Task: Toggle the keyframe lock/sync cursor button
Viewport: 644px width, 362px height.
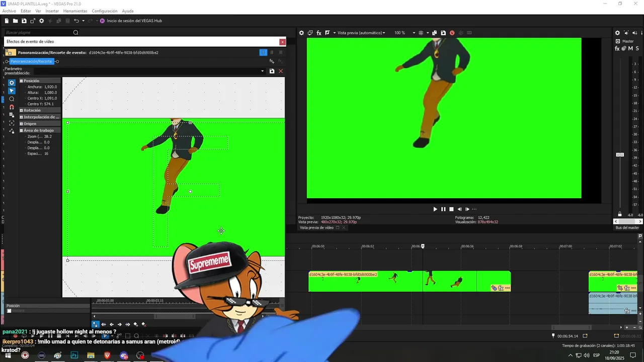Action: 96,325
